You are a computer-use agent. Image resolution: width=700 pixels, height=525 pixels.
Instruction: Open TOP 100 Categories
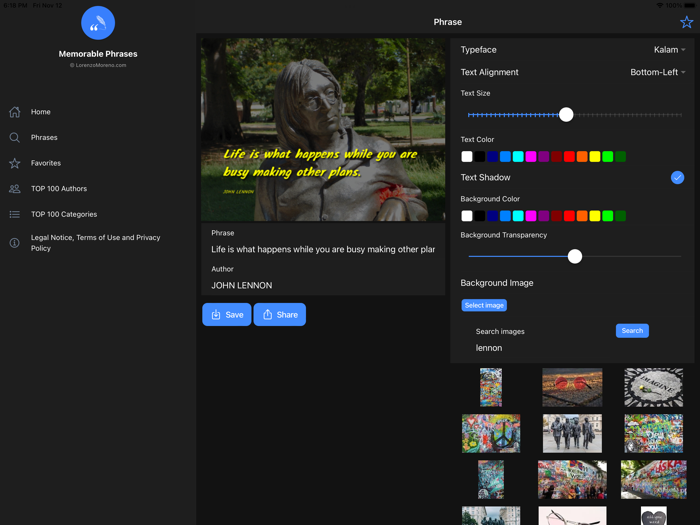pyautogui.click(x=64, y=214)
